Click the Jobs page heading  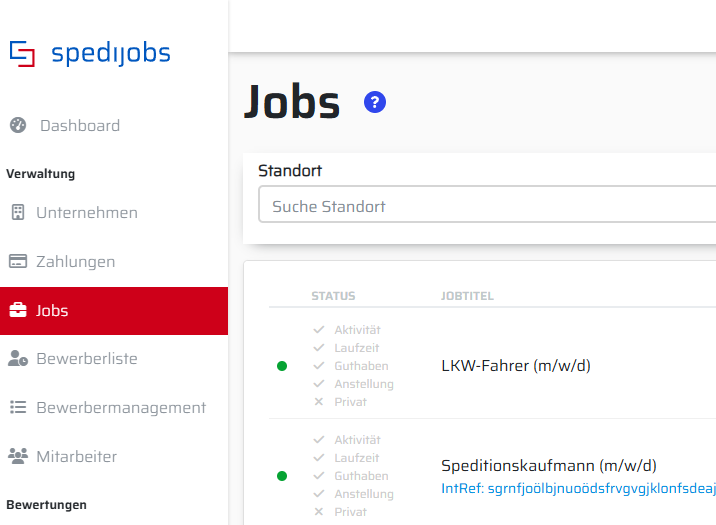click(x=292, y=101)
